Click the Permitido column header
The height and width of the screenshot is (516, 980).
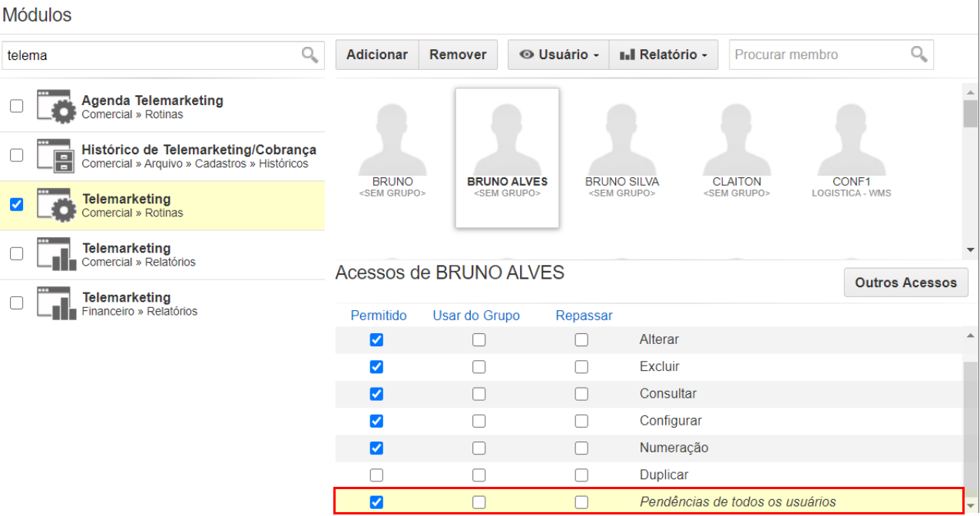tap(379, 316)
